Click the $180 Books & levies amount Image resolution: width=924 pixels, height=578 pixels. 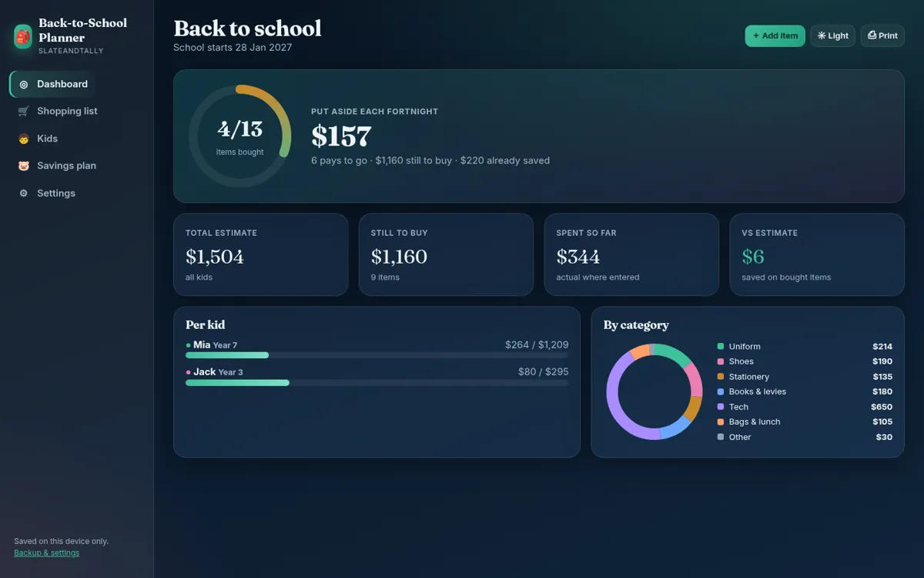point(882,391)
